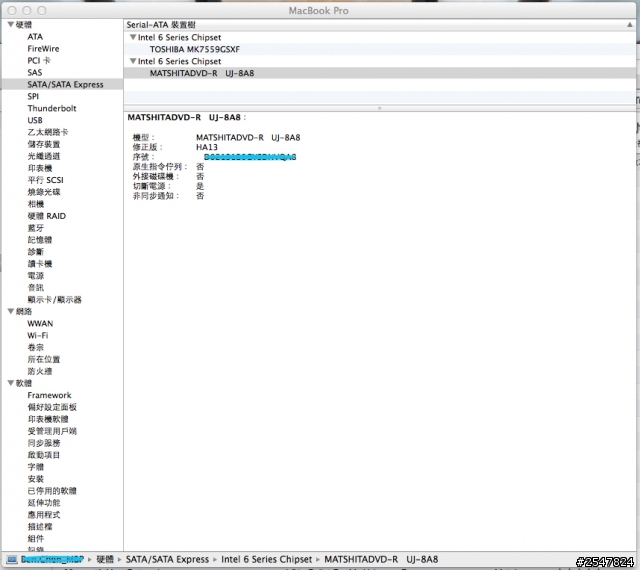The height and width of the screenshot is (570, 640).
Task: Select 所在位置 in sidebar
Action: [44, 359]
